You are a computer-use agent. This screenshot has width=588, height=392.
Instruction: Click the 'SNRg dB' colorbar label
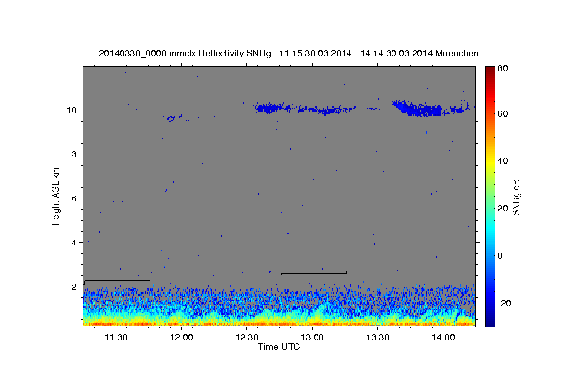[x=515, y=196]
